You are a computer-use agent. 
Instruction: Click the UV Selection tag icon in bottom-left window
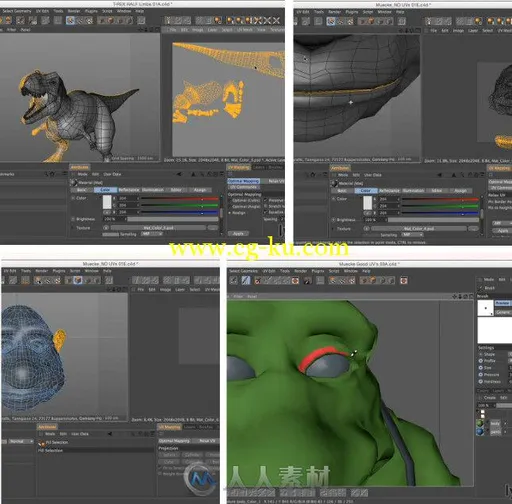tap(42, 443)
